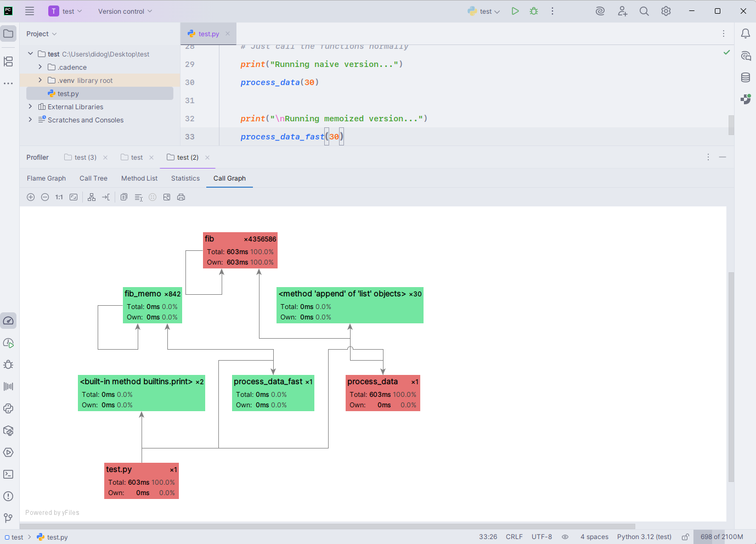Expand the .cadence folder in project tree
The height and width of the screenshot is (544, 756).
[x=40, y=67]
